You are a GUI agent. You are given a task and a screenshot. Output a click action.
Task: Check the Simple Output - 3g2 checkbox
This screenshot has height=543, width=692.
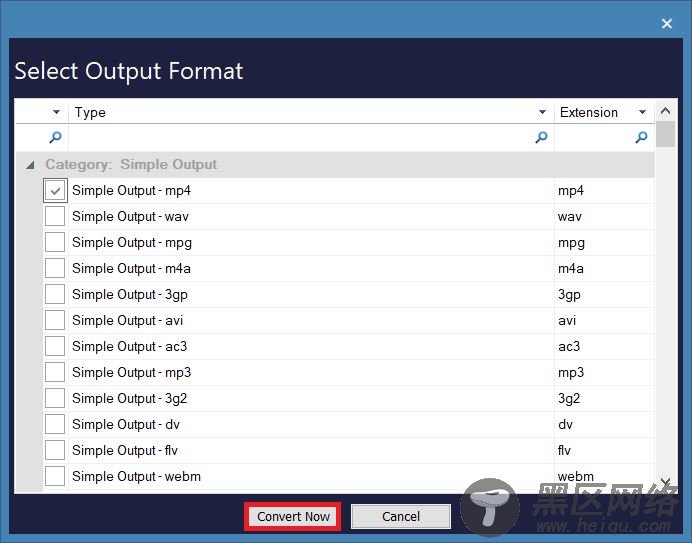(55, 399)
